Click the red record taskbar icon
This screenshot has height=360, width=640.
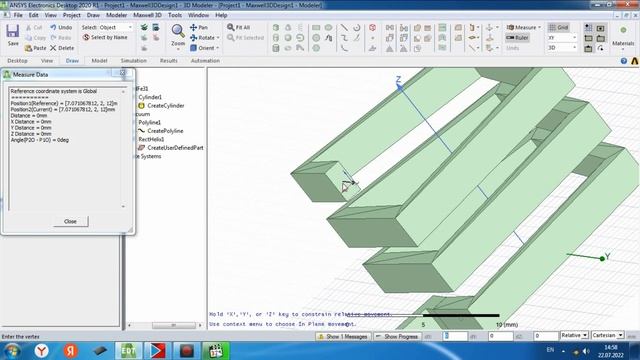pos(187,351)
